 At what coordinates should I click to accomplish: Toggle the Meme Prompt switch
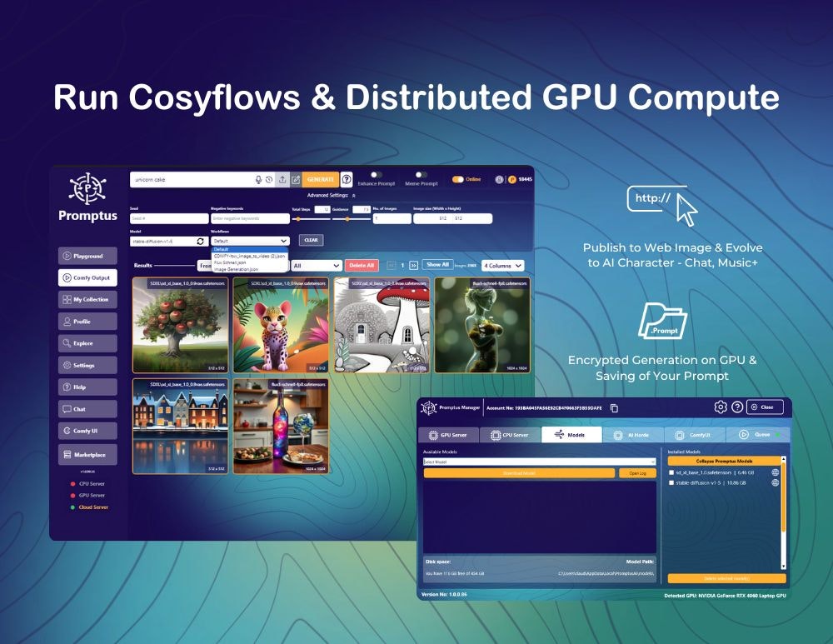pos(421,175)
